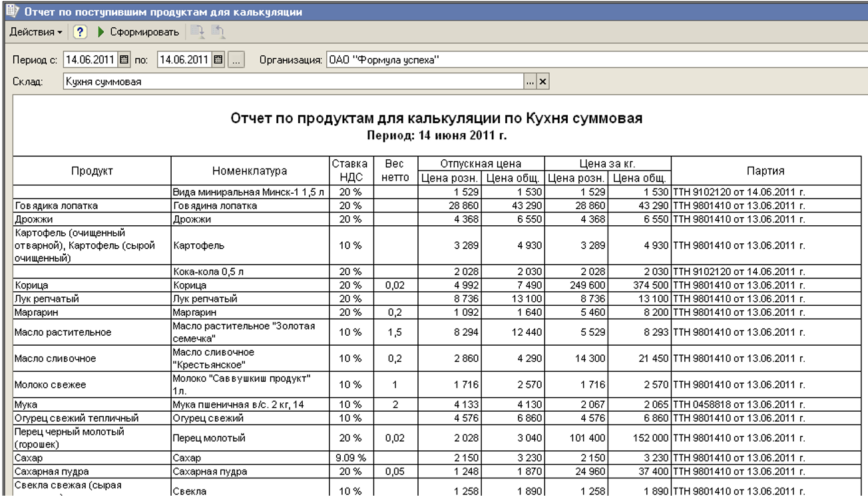Clear the Склад field with X button
The height and width of the screenshot is (501, 868).
(542, 82)
